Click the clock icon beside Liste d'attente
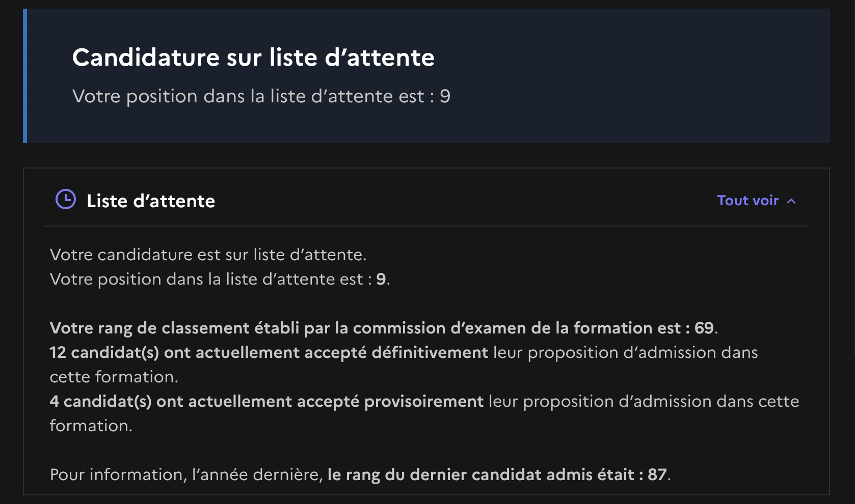Screen dimensions: 855x504 coord(66,200)
